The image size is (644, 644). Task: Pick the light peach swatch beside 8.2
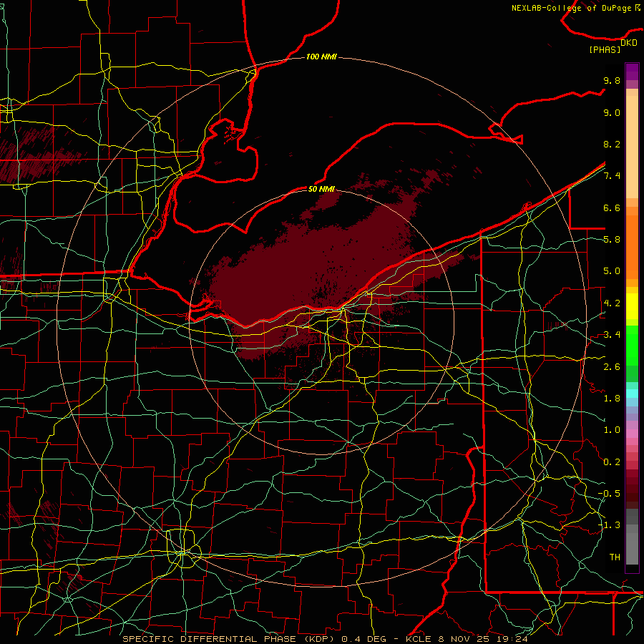(632, 147)
